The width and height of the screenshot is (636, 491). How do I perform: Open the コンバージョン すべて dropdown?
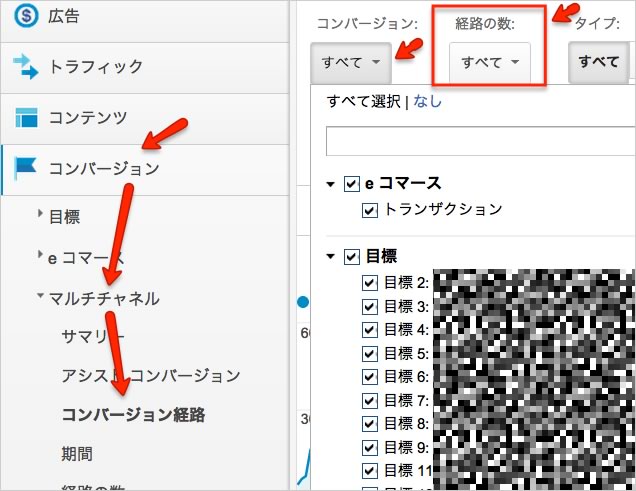pyautogui.click(x=350, y=62)
